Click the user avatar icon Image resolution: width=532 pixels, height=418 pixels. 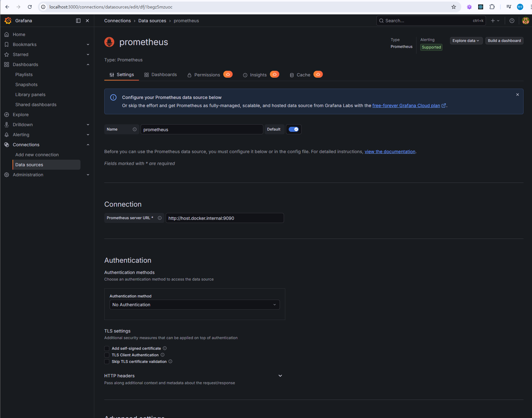coord(526,21)
